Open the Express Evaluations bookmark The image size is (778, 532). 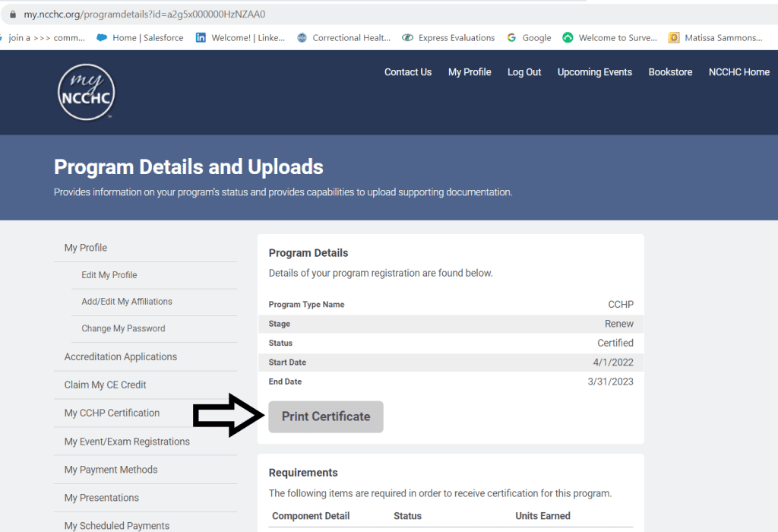coord(448,37)
